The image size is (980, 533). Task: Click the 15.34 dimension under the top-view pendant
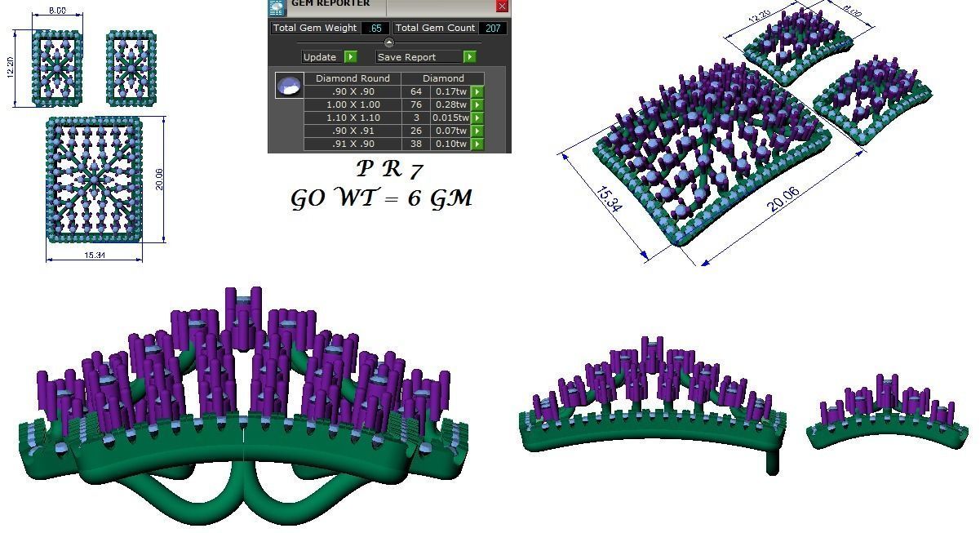coord(95,255)
